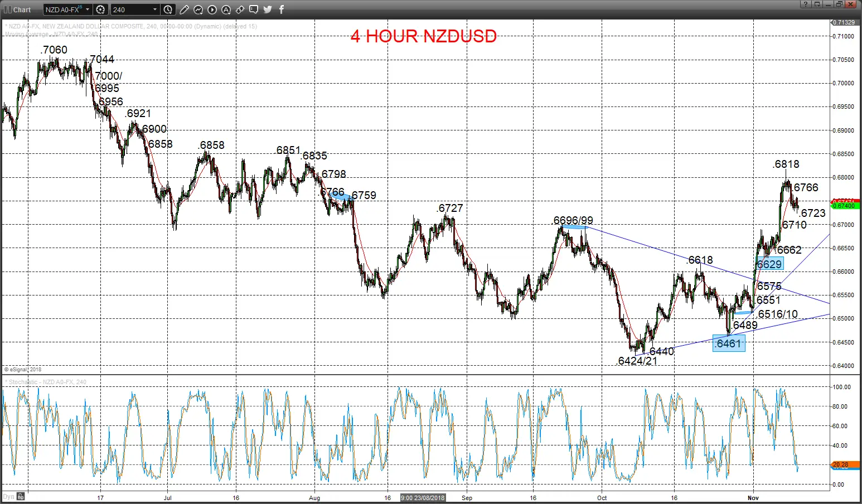The width and height of the screenshot is (862, 504).
Task: Open the symbol settings gear icon
Action: pyautogui.click(x=100, y=9)
